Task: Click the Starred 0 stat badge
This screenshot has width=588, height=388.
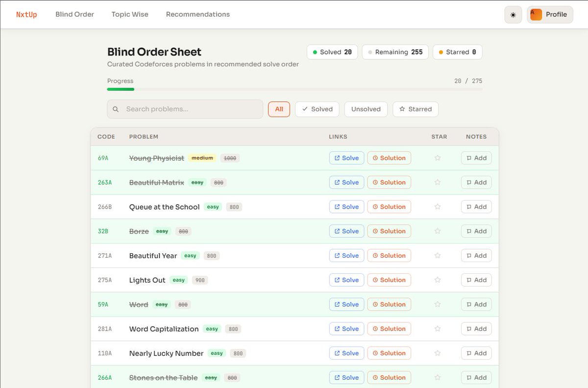Action: 458,52
